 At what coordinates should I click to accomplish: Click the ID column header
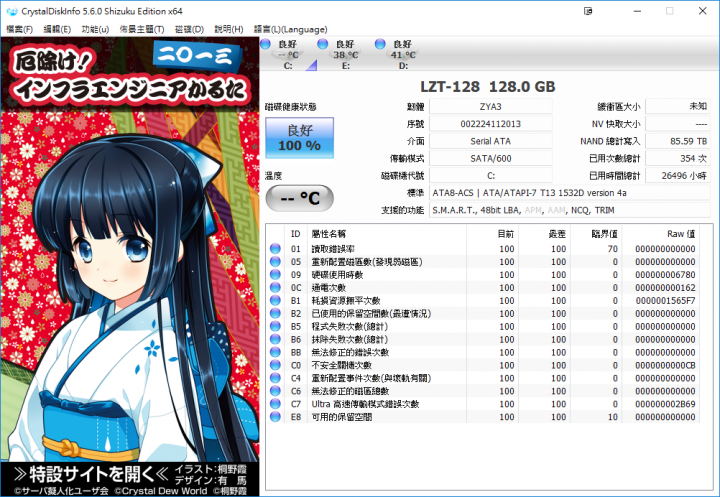tap(295, 234)
